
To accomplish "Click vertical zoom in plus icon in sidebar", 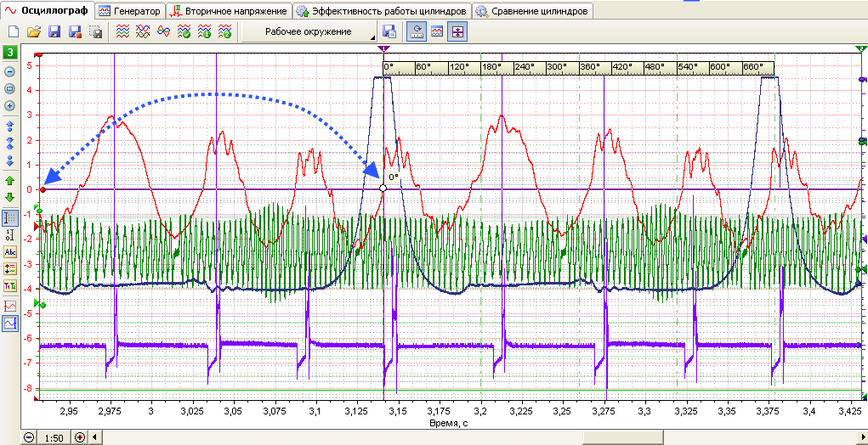I will (10, 105).
